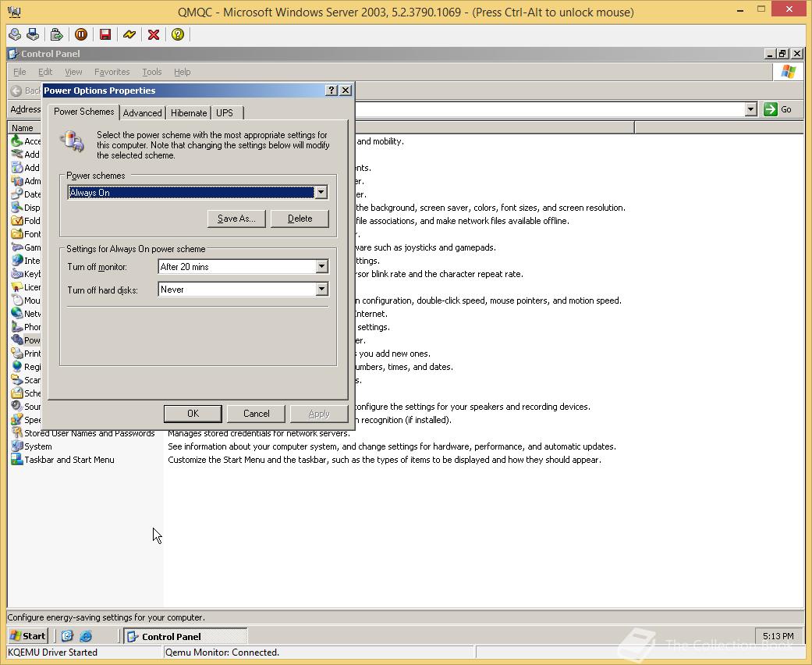Select the Date and Time icon
The width and height of the screenshot is (812, 665).
click(17, 194)
